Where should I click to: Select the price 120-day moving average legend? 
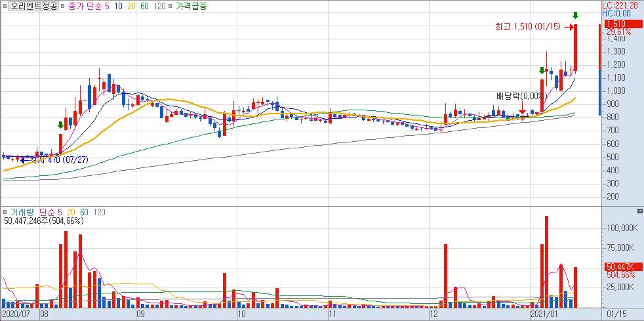160,6
